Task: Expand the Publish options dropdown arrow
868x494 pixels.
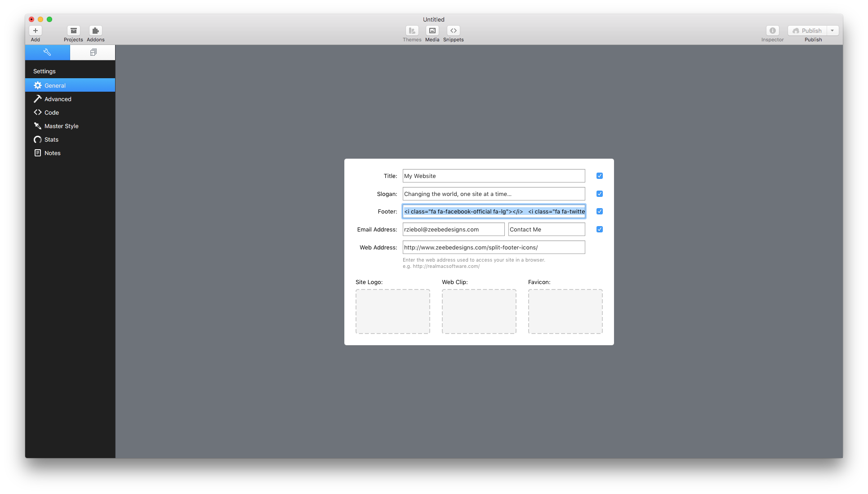Action: point(832,30)
